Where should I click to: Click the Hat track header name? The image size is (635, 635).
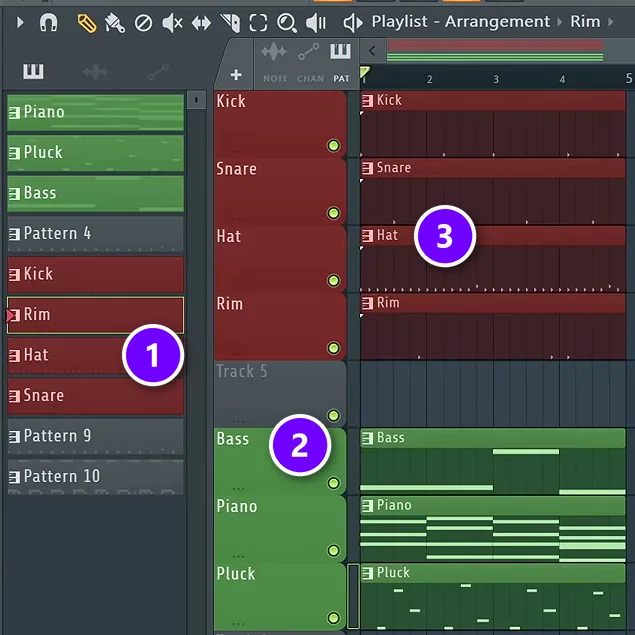[x=229, y=237]
